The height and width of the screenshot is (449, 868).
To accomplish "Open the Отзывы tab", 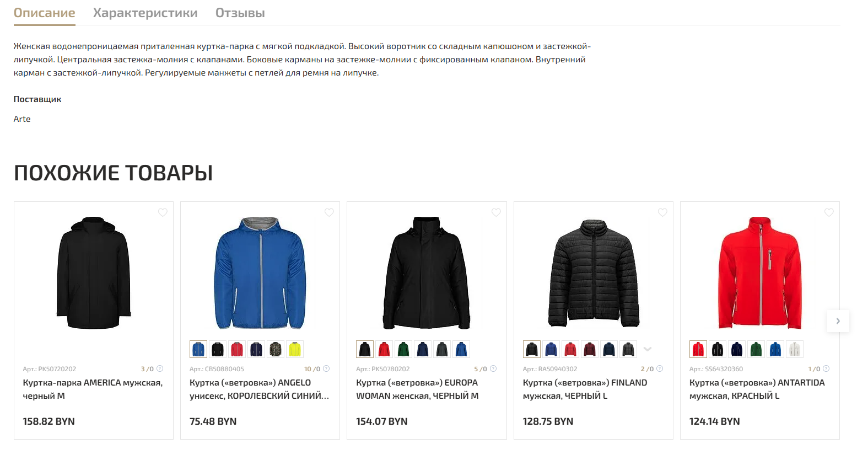I will (240, 13).
